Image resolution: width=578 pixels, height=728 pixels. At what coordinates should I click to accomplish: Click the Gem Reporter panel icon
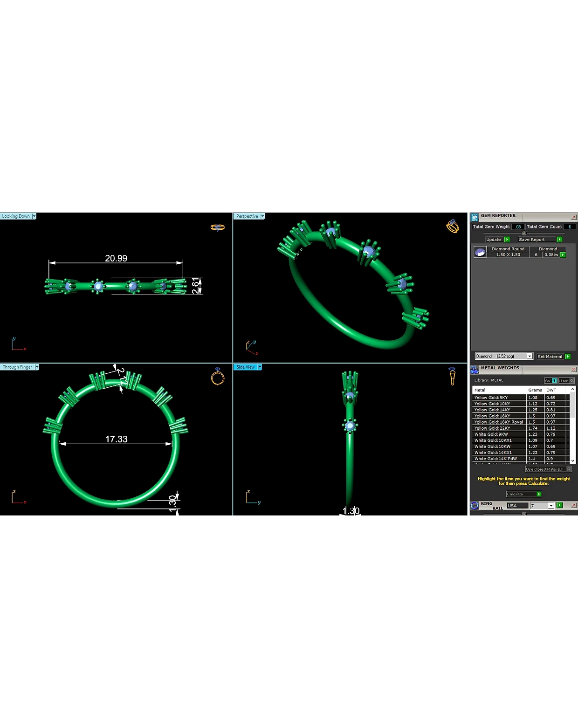pyautogui.click(x=475, y=217)
